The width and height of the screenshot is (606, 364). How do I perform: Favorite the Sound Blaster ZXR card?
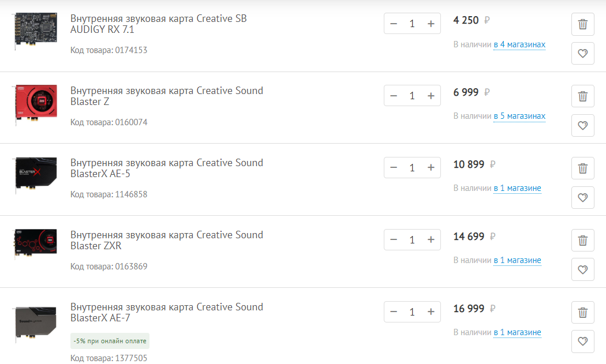coord(582,269)
